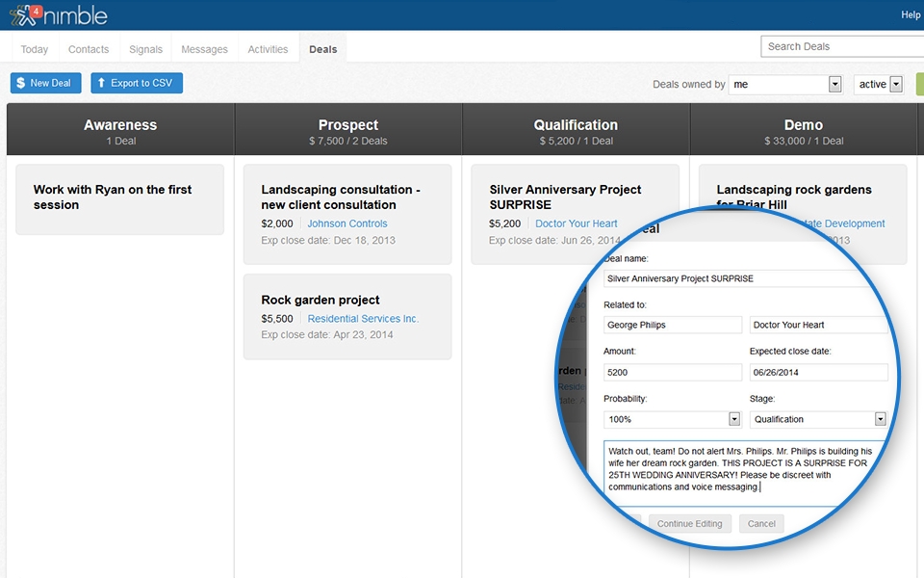Open the Stage dropdown set to Qualification
This screenshot has width=924, height=578.
pyautogui.click(x=880, y=419)
